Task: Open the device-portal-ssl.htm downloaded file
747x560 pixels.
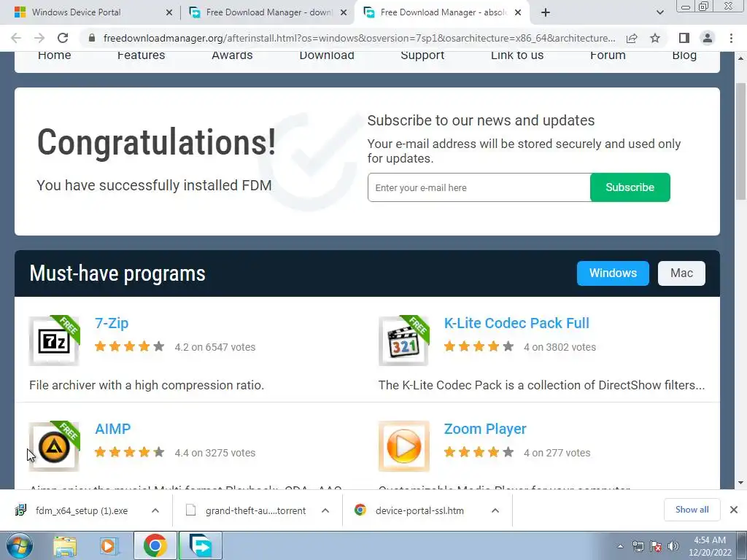Action: [x=410, y=510]
